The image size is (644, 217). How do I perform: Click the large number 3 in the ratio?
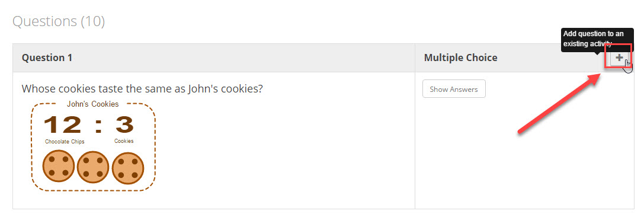pyautogui.click(x=124, y=124)
